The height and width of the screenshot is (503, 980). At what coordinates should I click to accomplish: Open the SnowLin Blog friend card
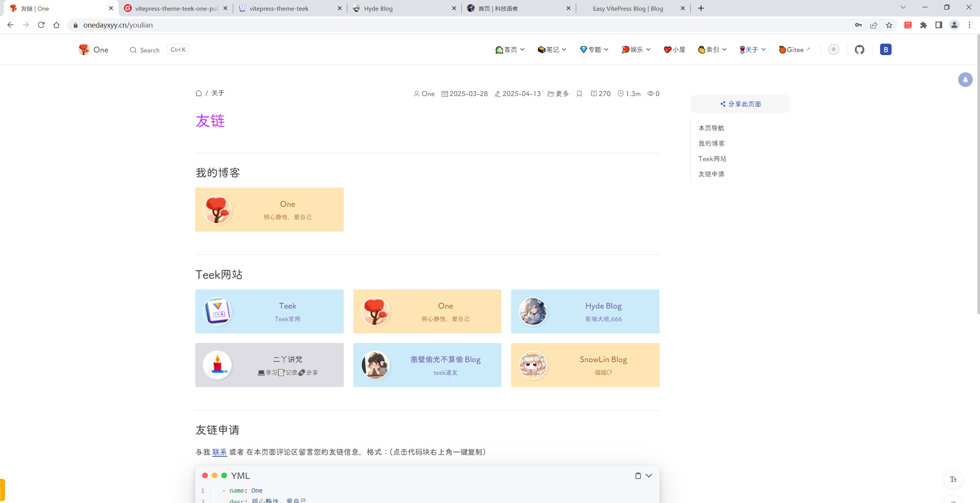click(585, 365)
